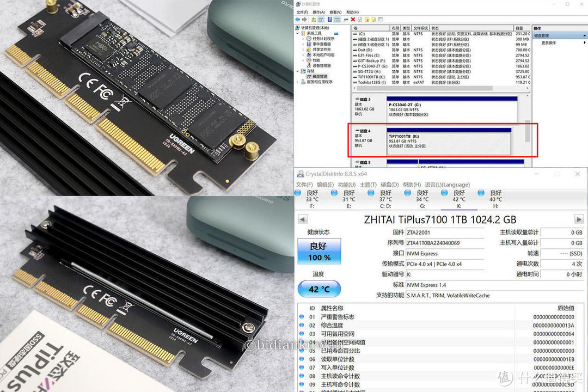Image resolution: width=588 pixels, height=392 pixels.
Task: Click next disk arrow in CrystalDiskInfo
Action: coord(579,219)
